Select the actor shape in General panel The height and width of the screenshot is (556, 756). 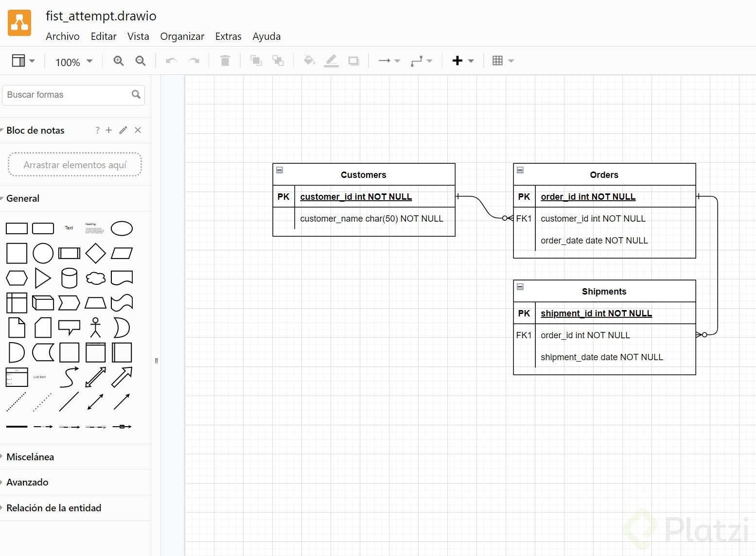95,328
